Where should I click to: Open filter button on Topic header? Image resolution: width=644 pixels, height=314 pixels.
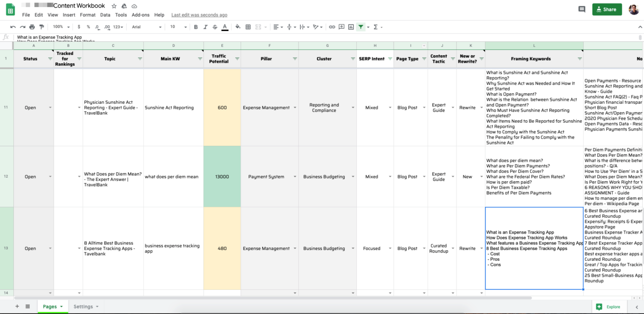pos(140,59)
